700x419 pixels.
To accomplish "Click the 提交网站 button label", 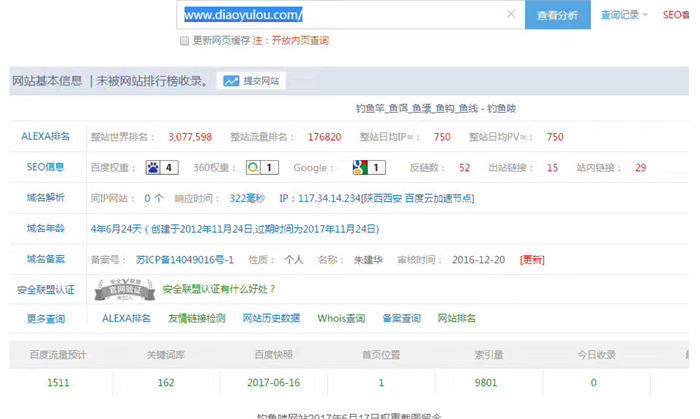I will tap(261, 81).
